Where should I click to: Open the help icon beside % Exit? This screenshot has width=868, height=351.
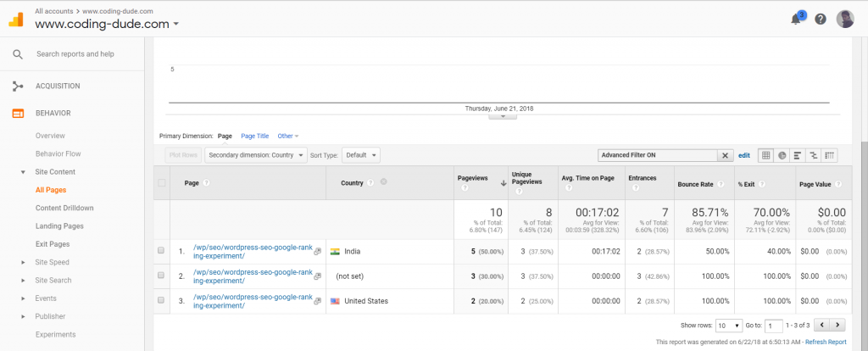coord(763,184)
